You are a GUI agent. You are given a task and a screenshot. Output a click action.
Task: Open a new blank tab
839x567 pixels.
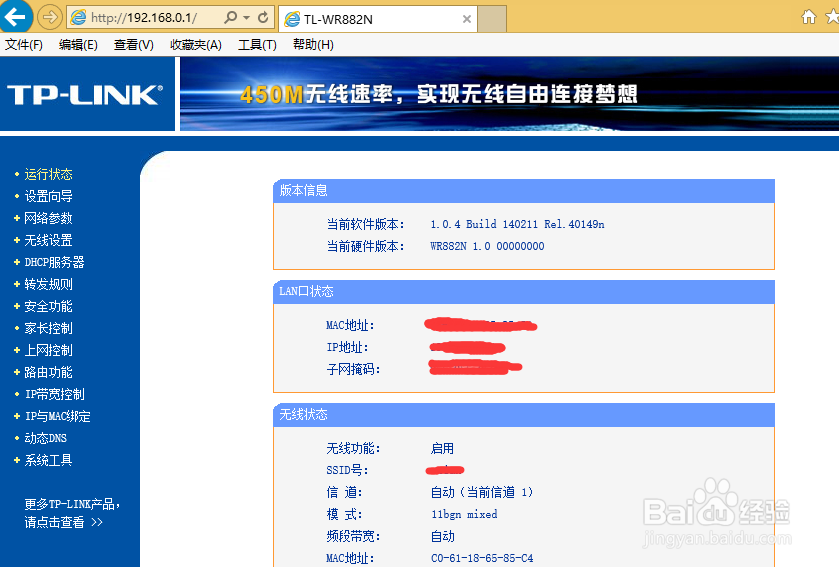492,19
